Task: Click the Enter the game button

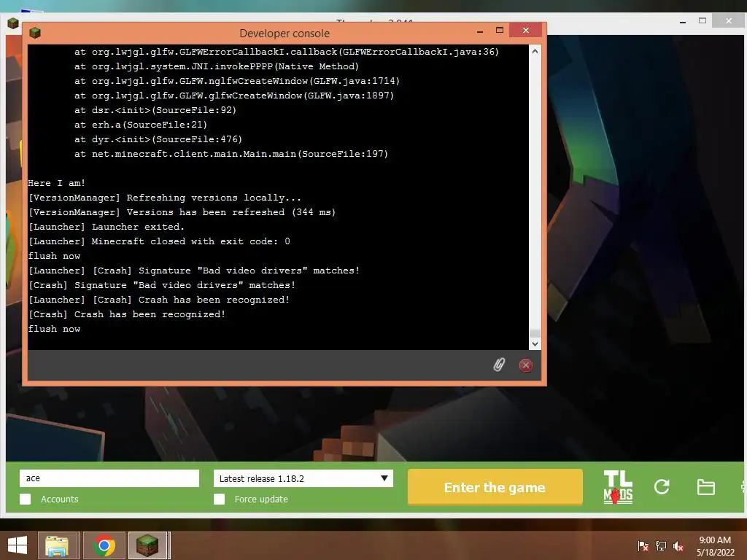Action: point(495,487)
